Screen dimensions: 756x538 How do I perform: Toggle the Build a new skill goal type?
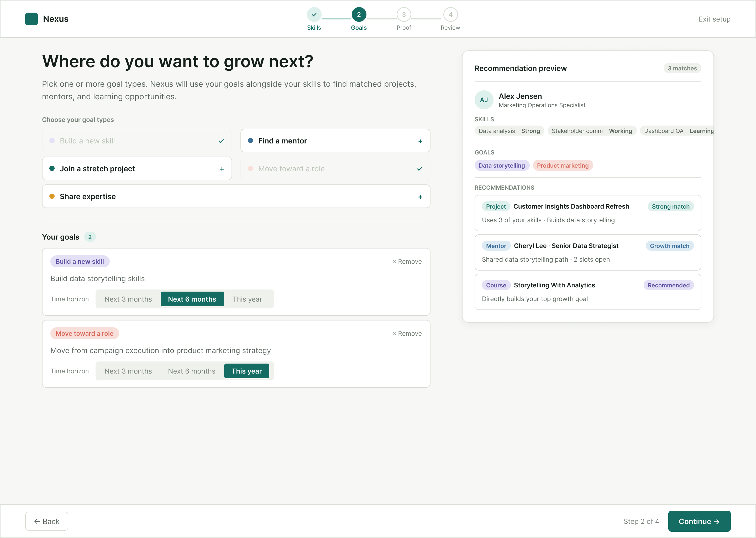[x=137, y=141]
